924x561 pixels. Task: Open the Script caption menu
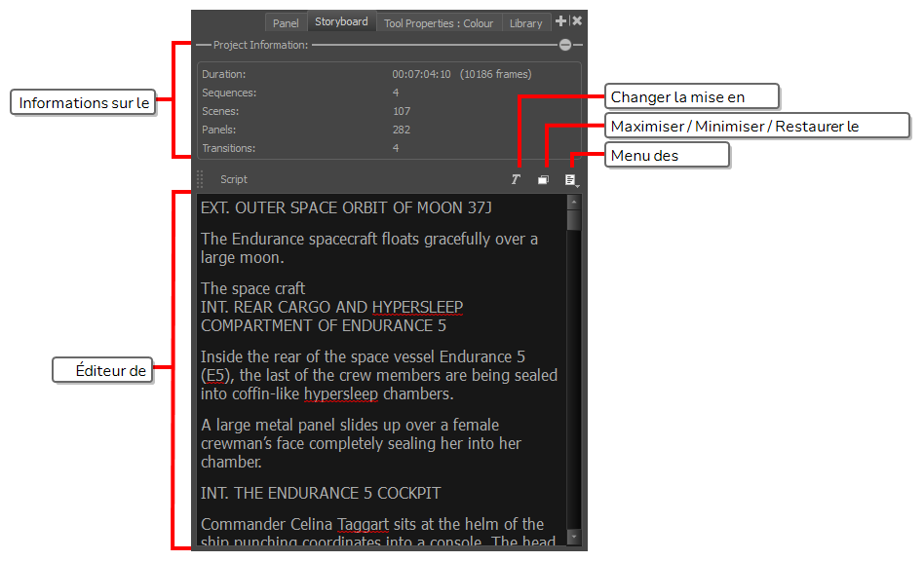(x=572, y=180)
